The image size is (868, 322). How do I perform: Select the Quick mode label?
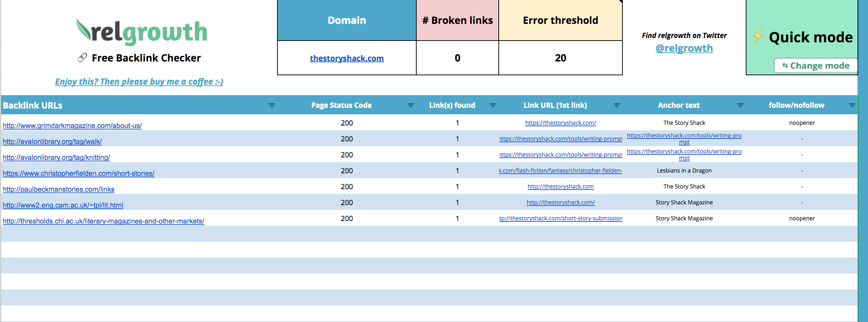(x=811, y=37)
